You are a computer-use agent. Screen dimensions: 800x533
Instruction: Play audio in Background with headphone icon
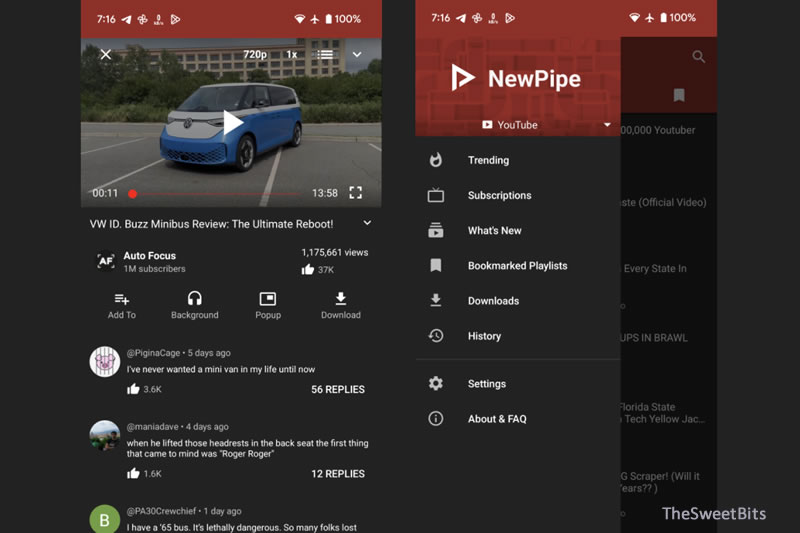click(194, 306)
